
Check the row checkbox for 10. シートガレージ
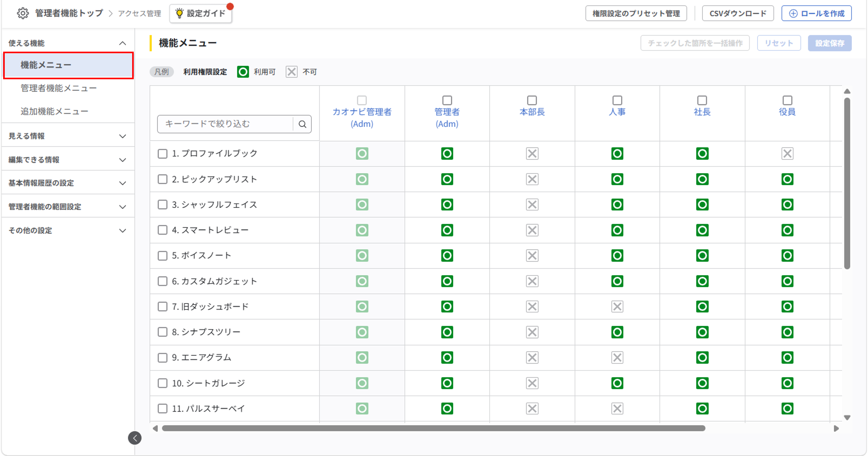(162, 383)
